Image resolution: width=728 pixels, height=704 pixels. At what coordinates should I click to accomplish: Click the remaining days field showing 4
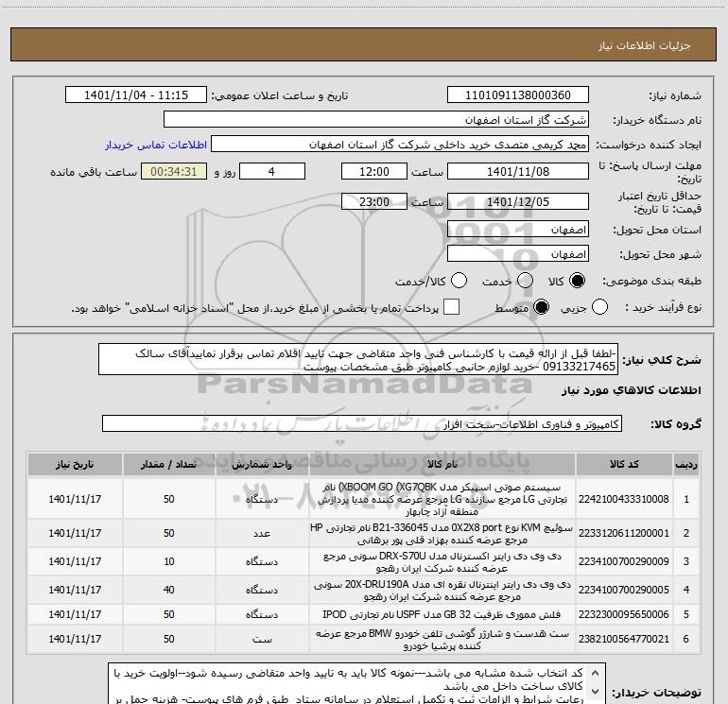coord(272,171)
